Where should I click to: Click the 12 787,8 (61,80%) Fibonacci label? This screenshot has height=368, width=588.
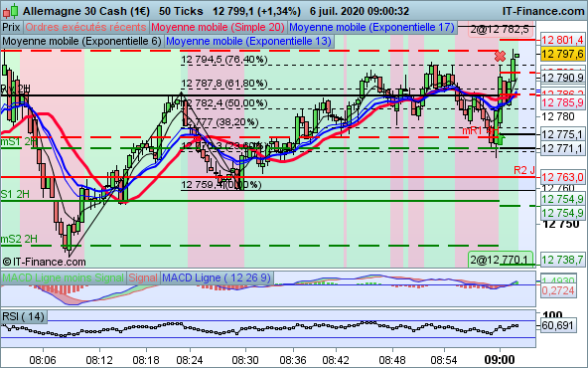coord(224,83)
